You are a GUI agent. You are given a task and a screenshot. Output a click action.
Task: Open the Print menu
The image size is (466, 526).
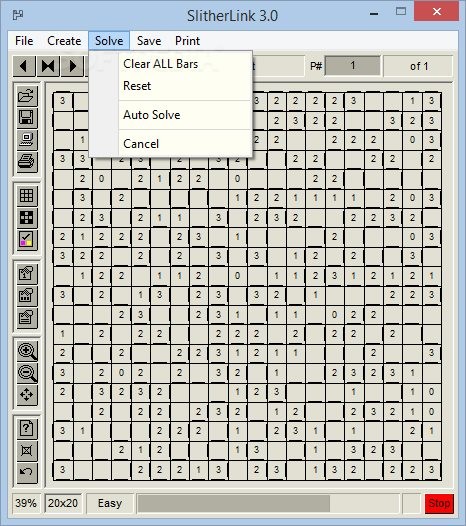click(x=188, y=41)
